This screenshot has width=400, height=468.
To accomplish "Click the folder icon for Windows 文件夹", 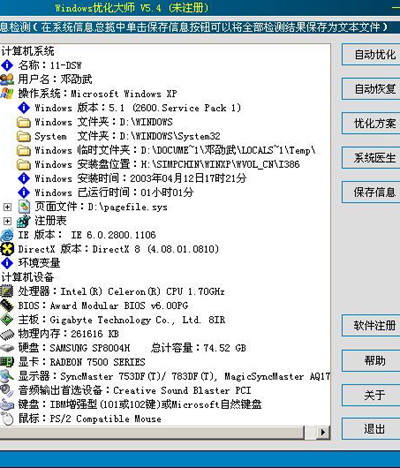I will coord(24,122).
